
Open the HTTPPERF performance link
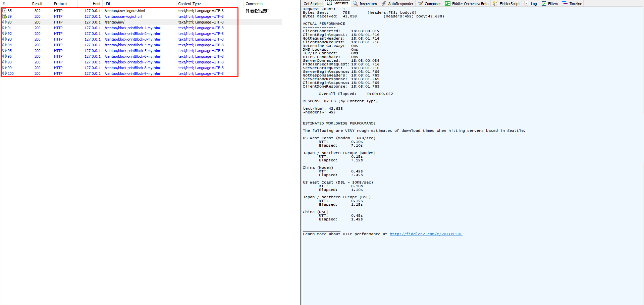tap(426, 234)
